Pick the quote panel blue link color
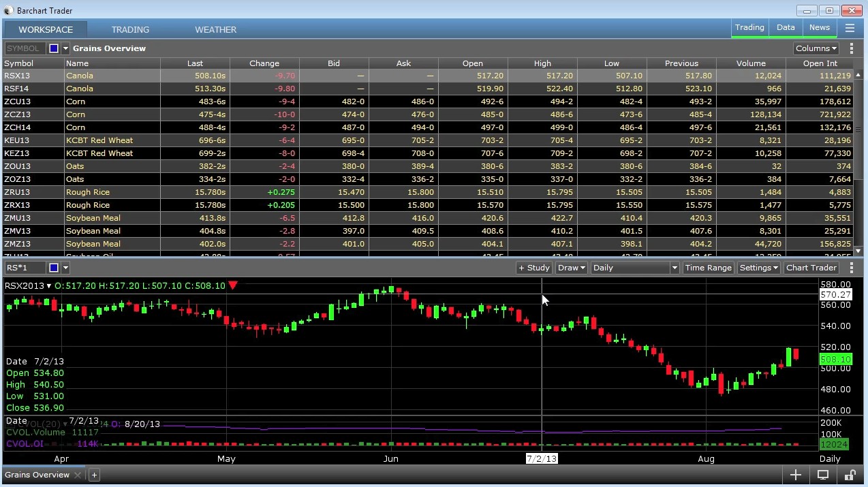This screenshot has height=487, width=868. point(54,48)
